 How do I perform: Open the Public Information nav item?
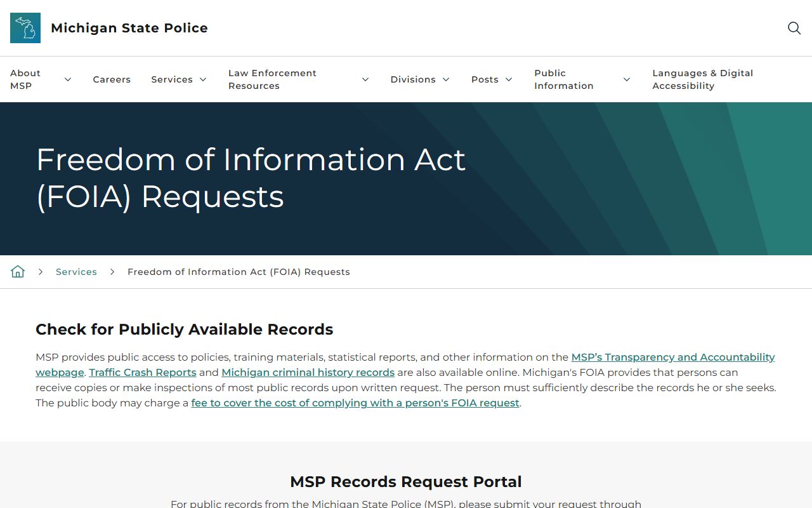(x=564, y=79)
